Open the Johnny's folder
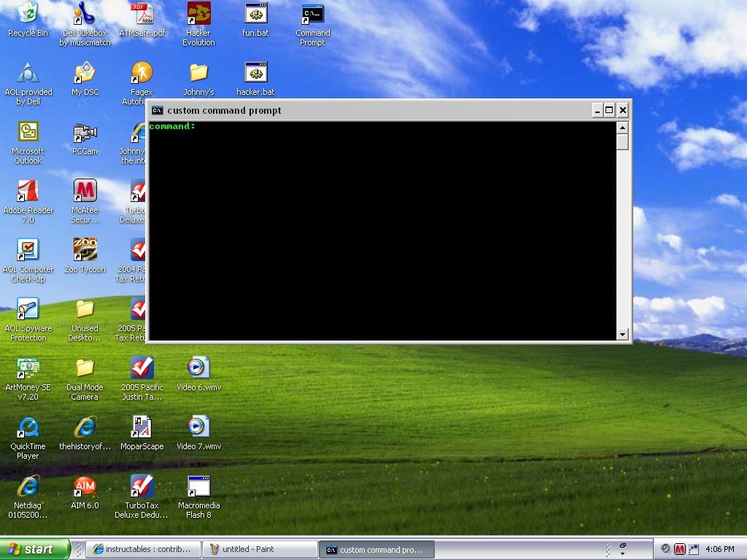 tap(198, 73)
